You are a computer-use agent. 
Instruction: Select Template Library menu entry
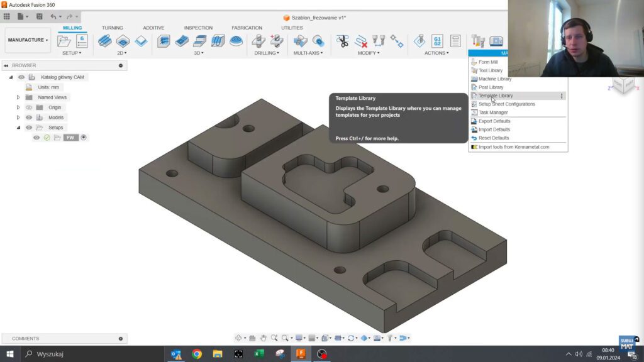[496, 96]
